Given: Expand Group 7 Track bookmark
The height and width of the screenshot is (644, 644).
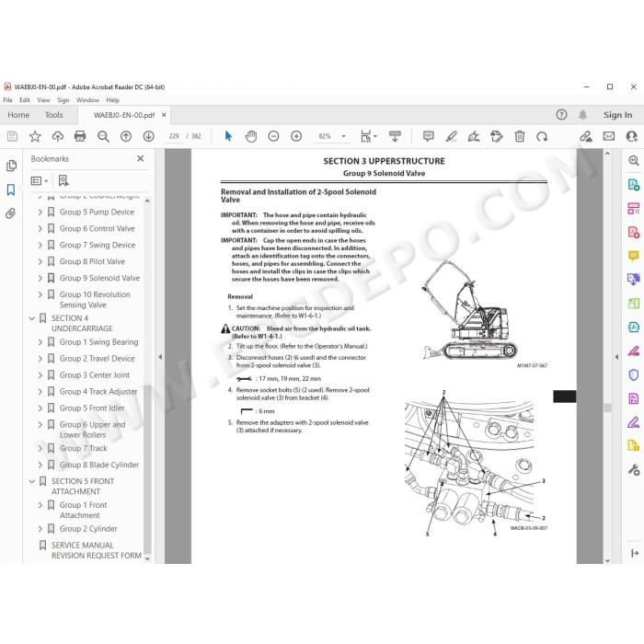Looking at the screenshot, I should coord(40,448).
